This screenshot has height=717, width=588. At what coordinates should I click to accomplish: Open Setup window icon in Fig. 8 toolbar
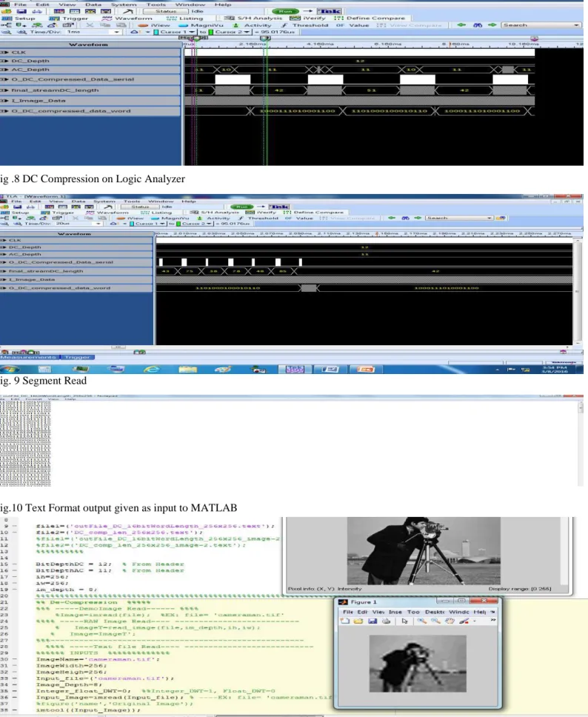click(19, 19)
